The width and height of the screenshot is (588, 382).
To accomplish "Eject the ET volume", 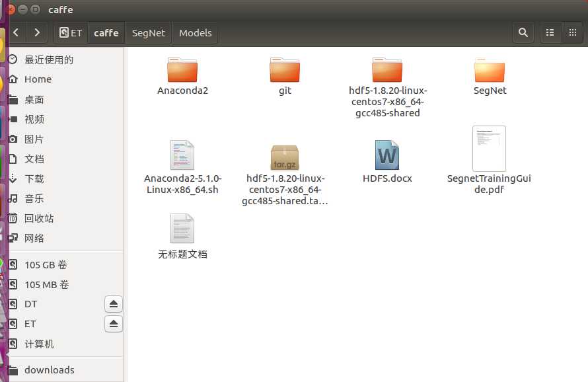I will [x=114, y=324].
